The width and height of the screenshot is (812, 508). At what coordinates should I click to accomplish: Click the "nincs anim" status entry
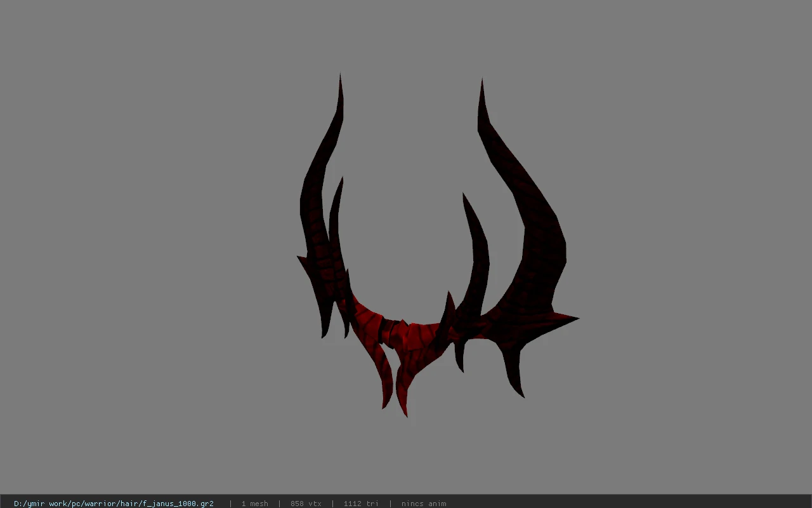(x=424, y=504)
